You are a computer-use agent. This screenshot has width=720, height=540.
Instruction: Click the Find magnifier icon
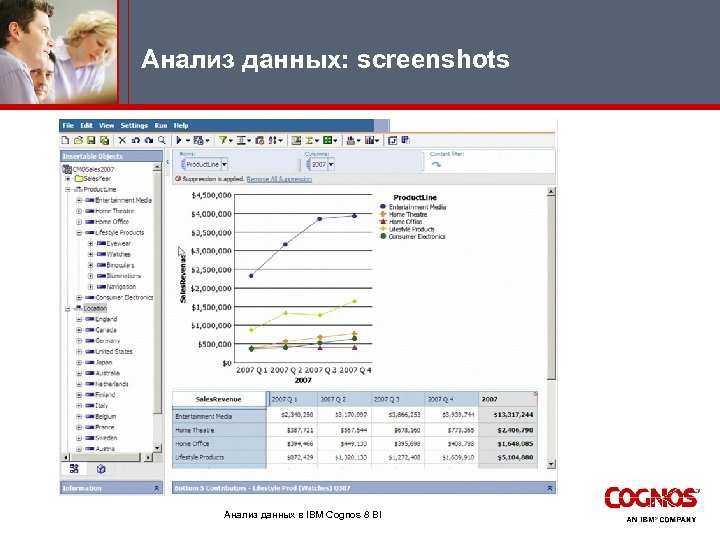point(162,140)
